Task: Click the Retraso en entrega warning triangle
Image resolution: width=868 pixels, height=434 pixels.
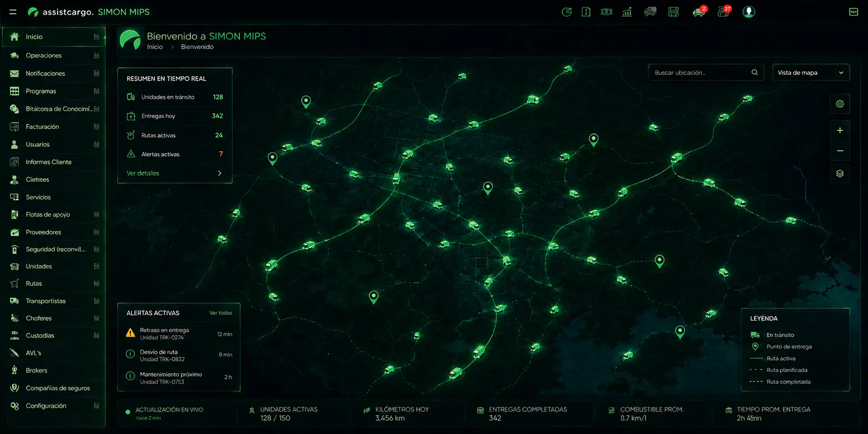Action: click(130, 333)
